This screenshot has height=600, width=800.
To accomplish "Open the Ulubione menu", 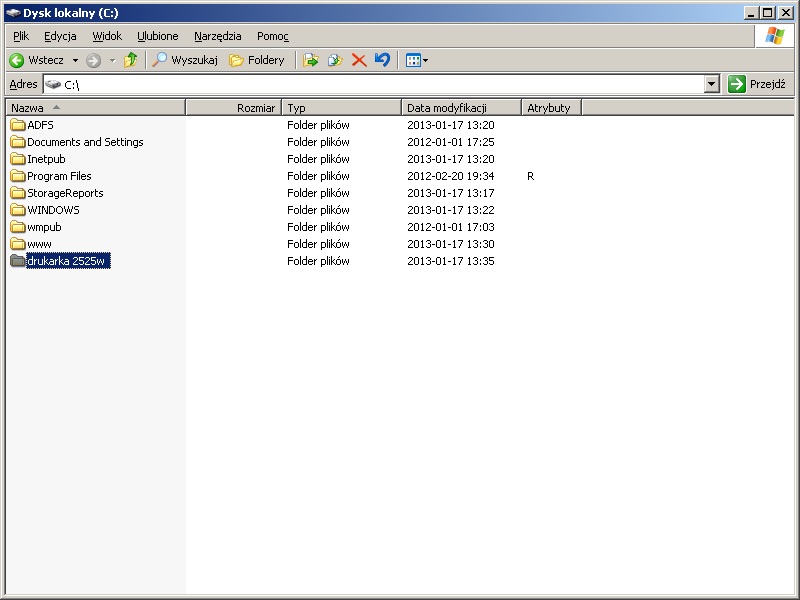I will (157, 36).
